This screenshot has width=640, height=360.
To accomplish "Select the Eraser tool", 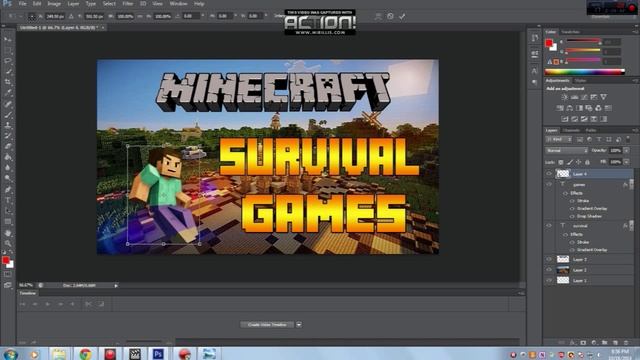I will pos(8,147).
